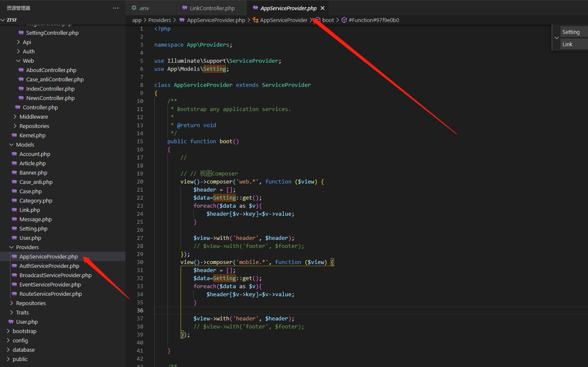Click the 'app' breadcrumb segment
This screenshot has height=367, width=588.
click(x=137, y=20)
